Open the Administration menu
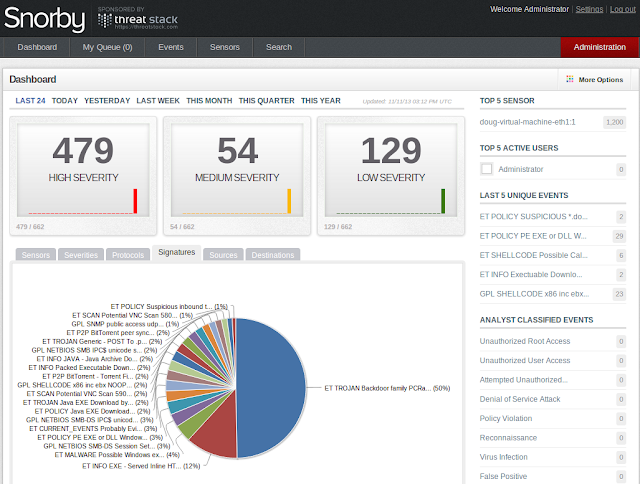Image resolution: width=640 pixels, height=484 pixels. (x=599, y=47)
